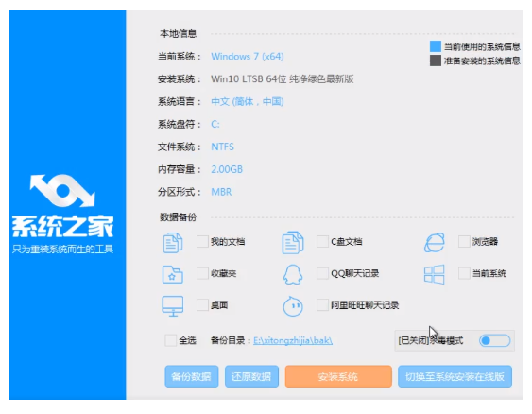Screen dimensions: 532x414
Task: Click the blue 当前使用的系统信息 legend swatch
Action: 436,46
